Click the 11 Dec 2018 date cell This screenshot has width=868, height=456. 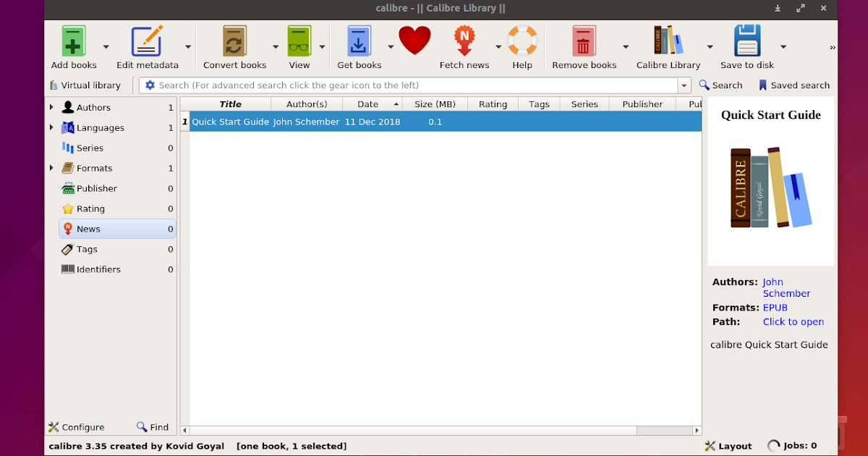point(373,122)
